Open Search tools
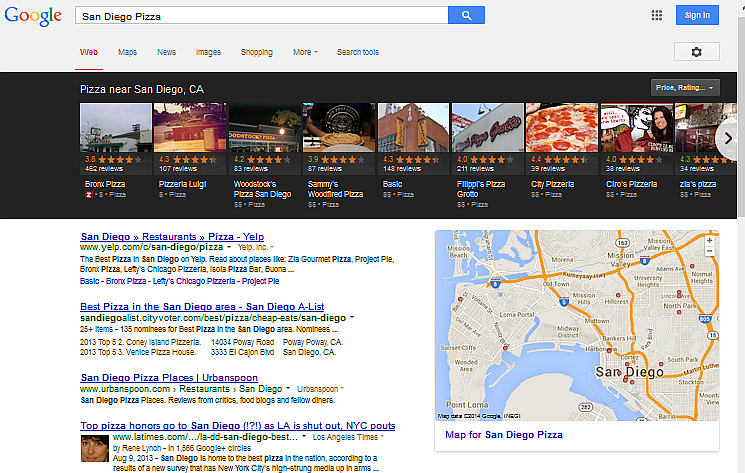Screen dimensions: 745x473 (358, 52)
